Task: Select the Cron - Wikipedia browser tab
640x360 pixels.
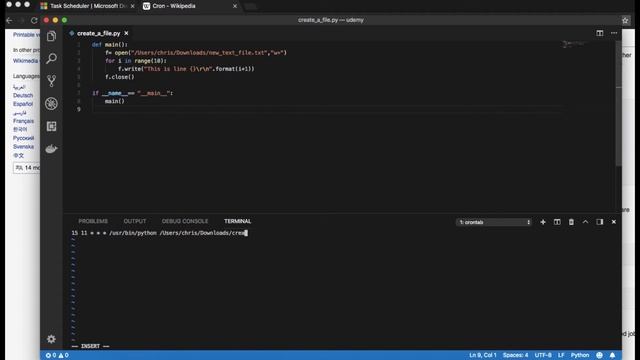Action: [x=190, y=6]
